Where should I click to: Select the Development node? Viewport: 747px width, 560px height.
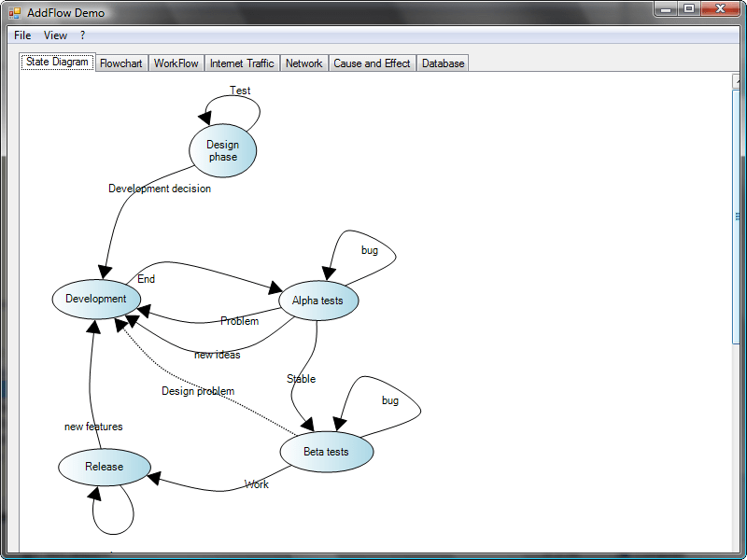click(x=95, y=299)
